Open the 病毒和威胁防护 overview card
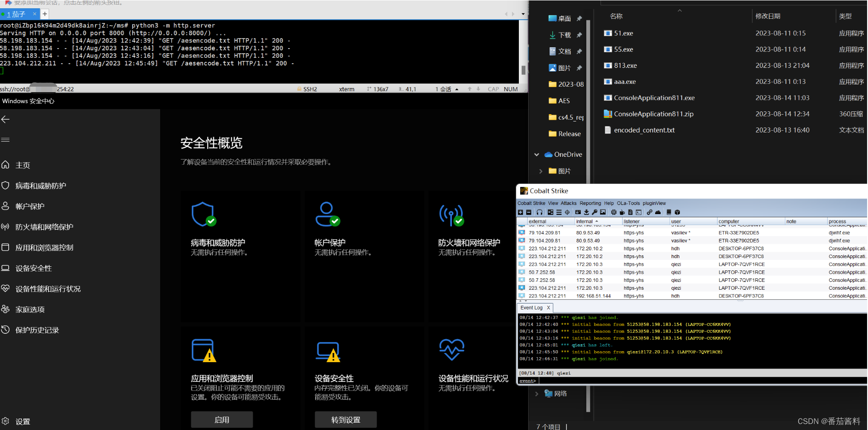Screen dimensions: 868x430 point(240,256)
